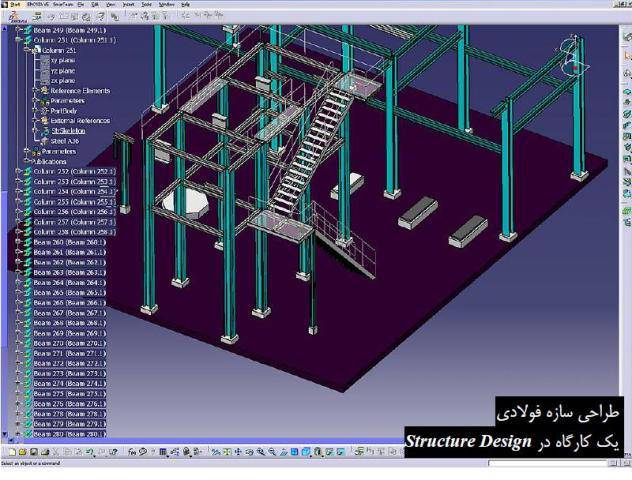Select the Rotate view tool
Screen dimensions: 632x480
249,452
